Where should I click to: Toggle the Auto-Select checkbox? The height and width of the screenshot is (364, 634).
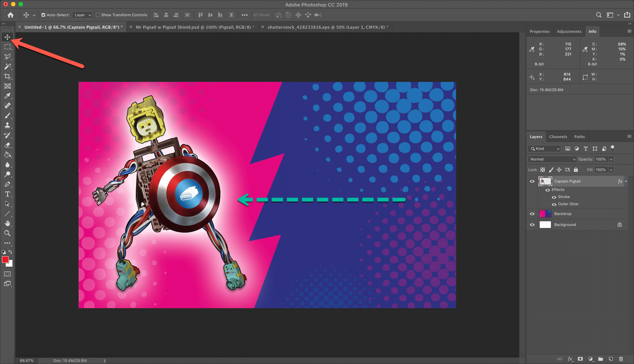point(43,15)
